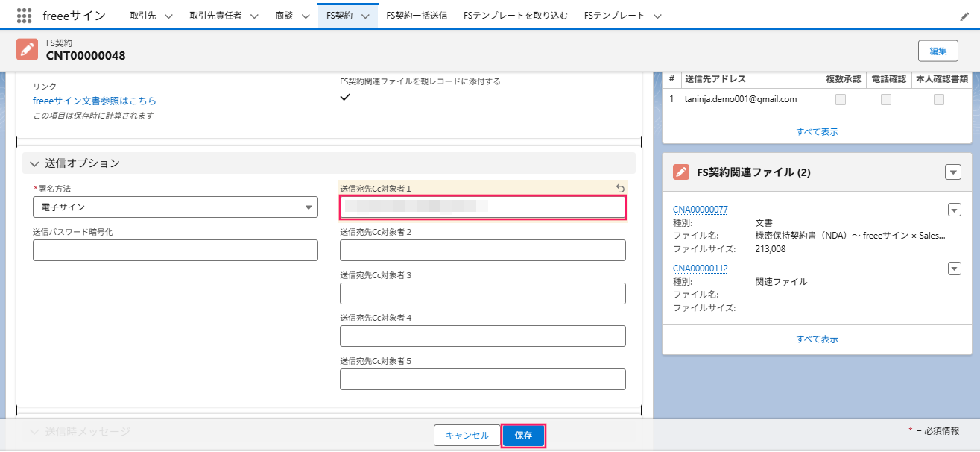
Task: Click the FS契約関連ファイル (2) heading
Action: (753, 172)
